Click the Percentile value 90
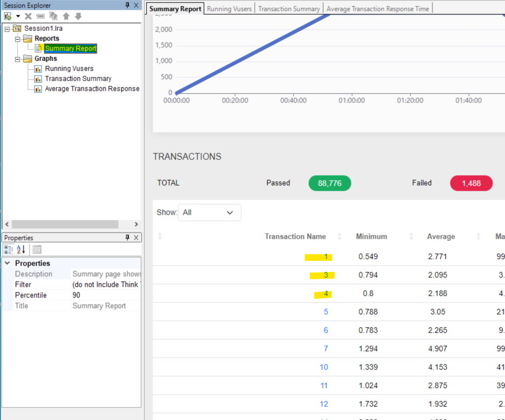 (x=77, y=295)
